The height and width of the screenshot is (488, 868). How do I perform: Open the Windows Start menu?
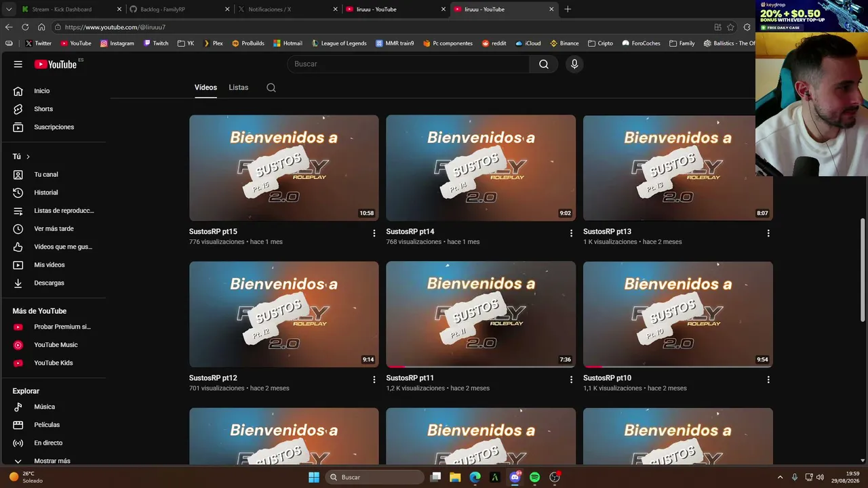pyautogui.click(x=314, y=477)
